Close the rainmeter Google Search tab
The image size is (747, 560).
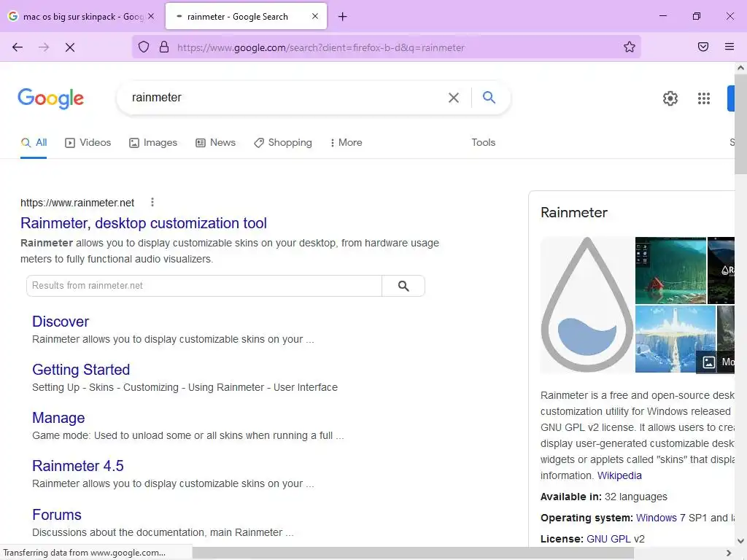[x=315, y=16]
